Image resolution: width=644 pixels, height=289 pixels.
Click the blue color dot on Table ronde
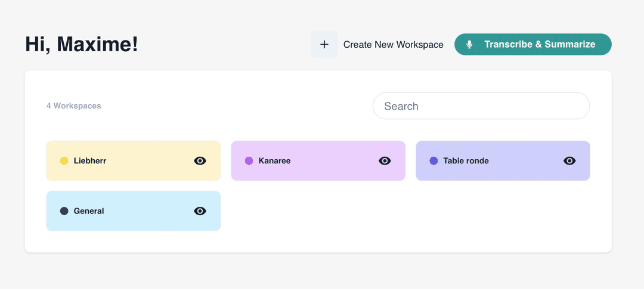[x=434, y=161]
